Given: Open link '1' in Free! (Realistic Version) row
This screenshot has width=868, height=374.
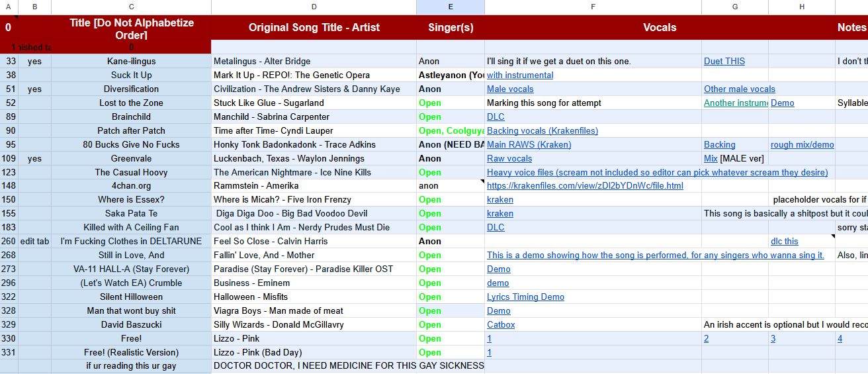Looking at the screenshot, I should click(490, 352).
